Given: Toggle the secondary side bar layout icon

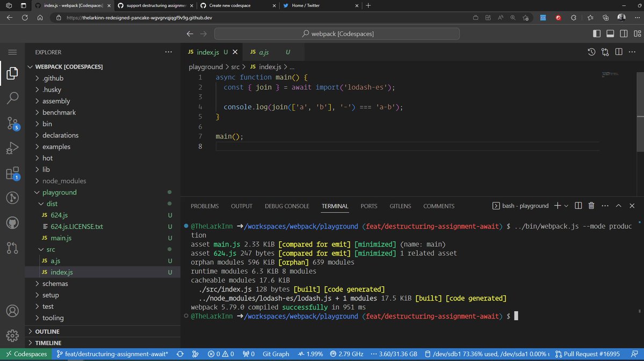Looking at the screenshot, I should (x=624, y=34).
